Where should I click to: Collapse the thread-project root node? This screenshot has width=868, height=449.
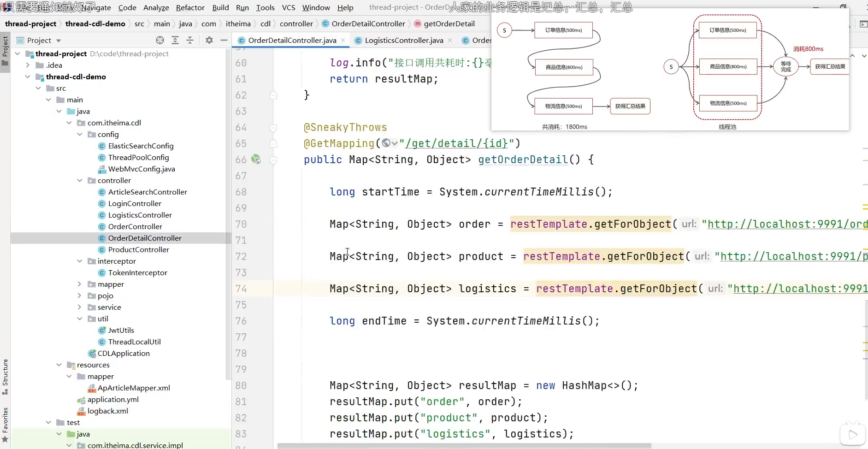point(18,53)
